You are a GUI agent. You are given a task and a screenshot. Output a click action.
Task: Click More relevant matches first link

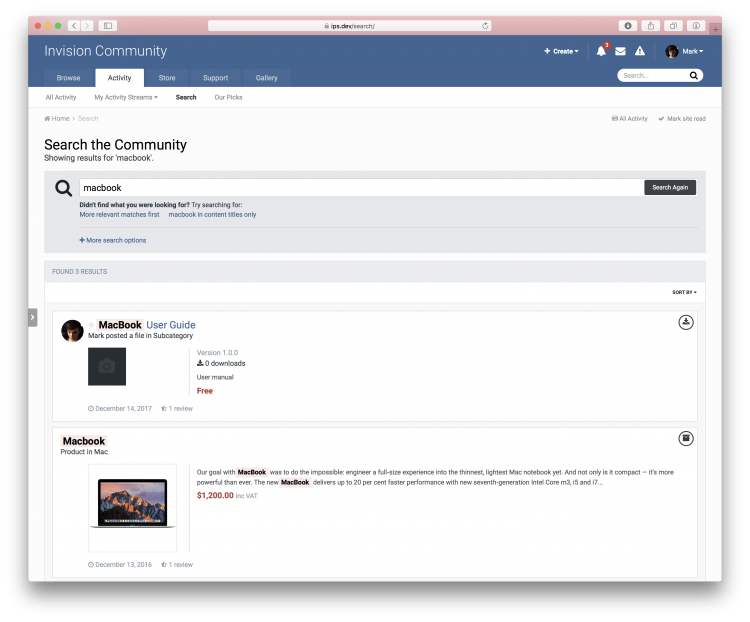click(120, 214)
